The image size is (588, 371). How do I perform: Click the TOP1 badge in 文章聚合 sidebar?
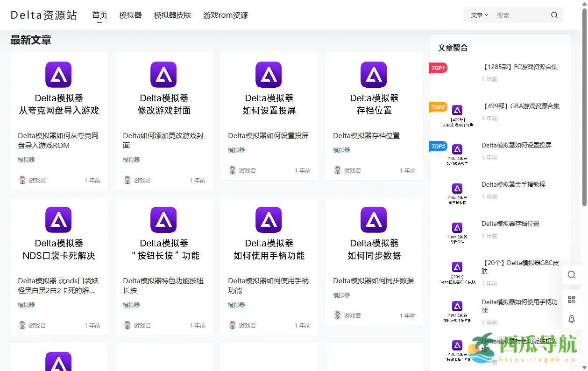(x=438, y=68)
